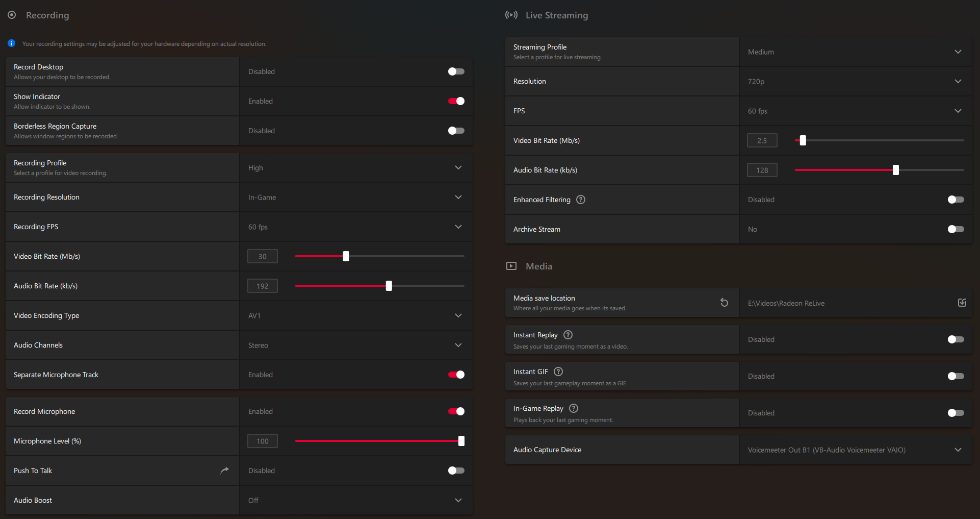The height and width of the screenshot is (519, 980).
Task: Toggle Archive Stream on
Action: point(956,229)
